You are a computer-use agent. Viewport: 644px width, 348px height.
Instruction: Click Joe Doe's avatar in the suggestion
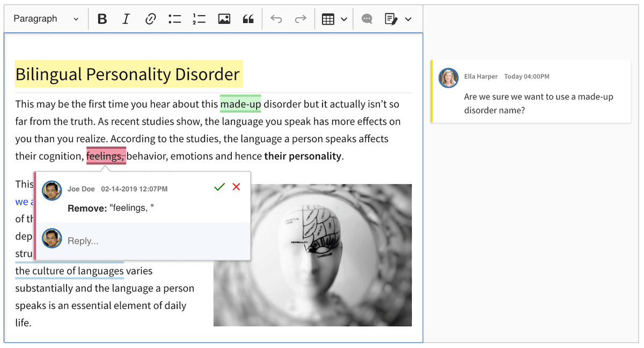coord(52,191)
